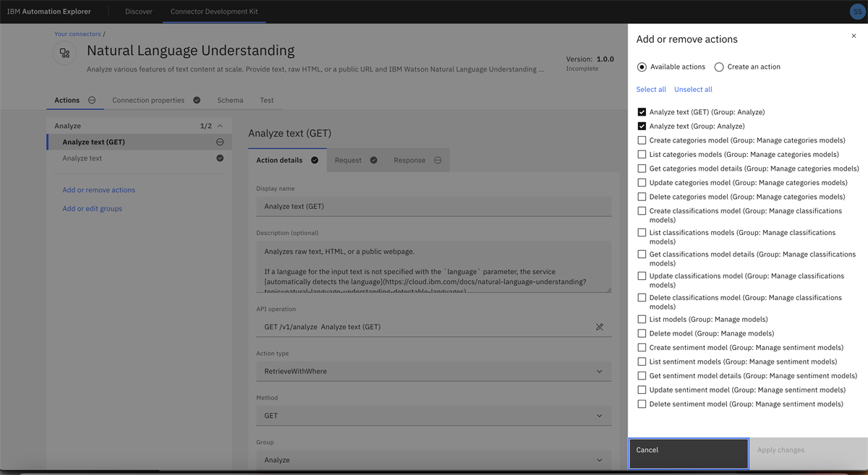Check List classifications models checkbox
This screenshot has width=868, height=475.
click(x=642, y=233)
